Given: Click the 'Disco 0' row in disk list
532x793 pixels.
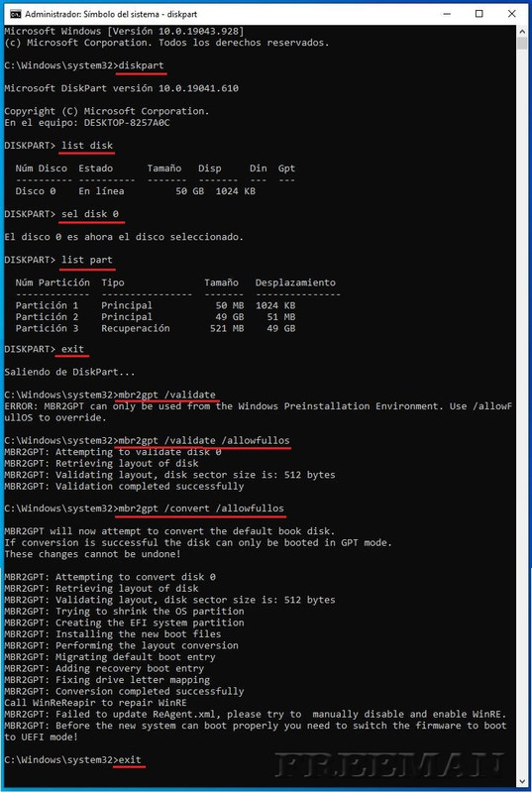Looking at the screenshot, I should (136, 191).
